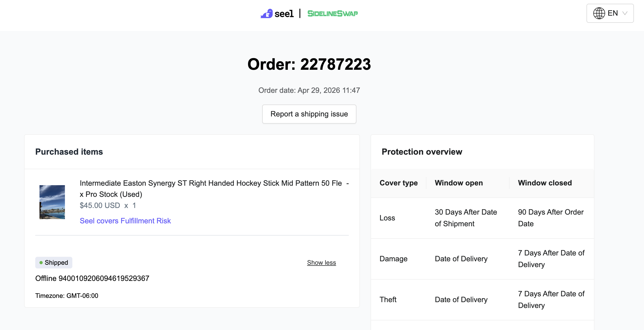The image size is (644, 330).
Task: Click Report a shipping issue button
Action: (x=309, y=114)
